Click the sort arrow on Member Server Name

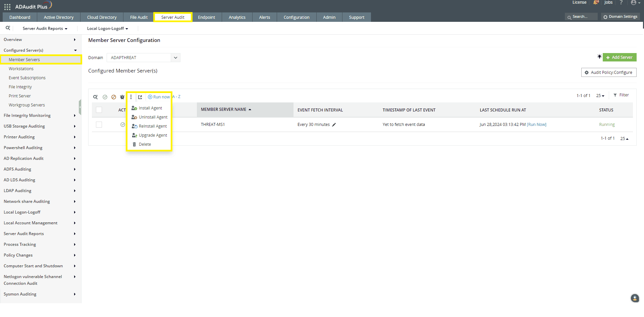pyautogui.click(x=250, y=109)
